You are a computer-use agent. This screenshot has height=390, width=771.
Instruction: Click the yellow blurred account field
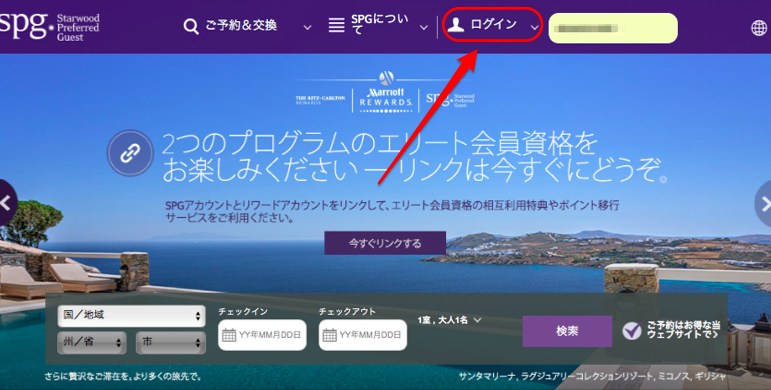coord(613,28)
